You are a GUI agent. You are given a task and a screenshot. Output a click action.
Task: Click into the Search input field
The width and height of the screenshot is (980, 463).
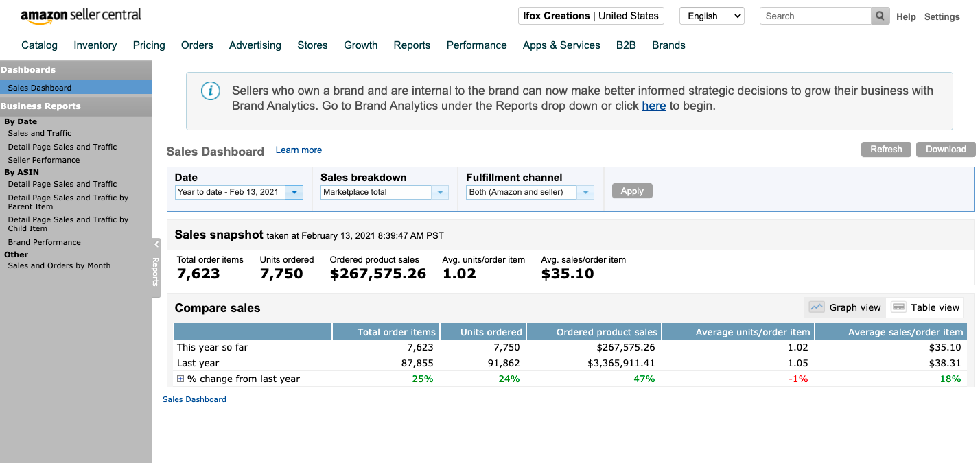coord(815,16)
